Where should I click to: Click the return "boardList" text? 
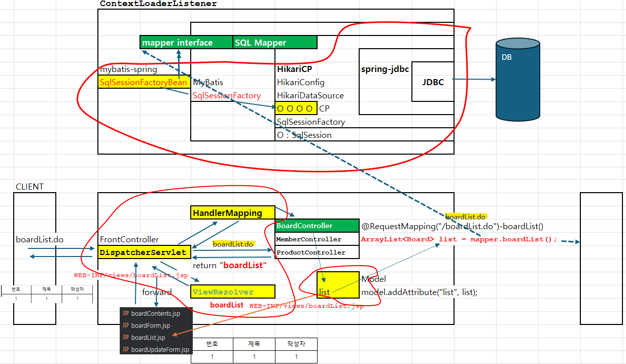point(230,265)
